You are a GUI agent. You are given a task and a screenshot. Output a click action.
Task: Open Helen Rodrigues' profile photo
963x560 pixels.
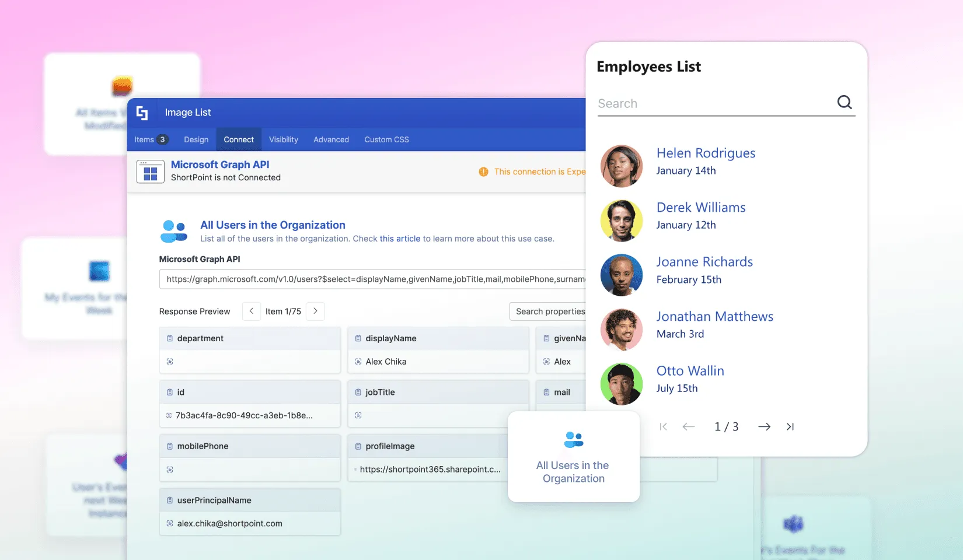(x=622, y=166)
